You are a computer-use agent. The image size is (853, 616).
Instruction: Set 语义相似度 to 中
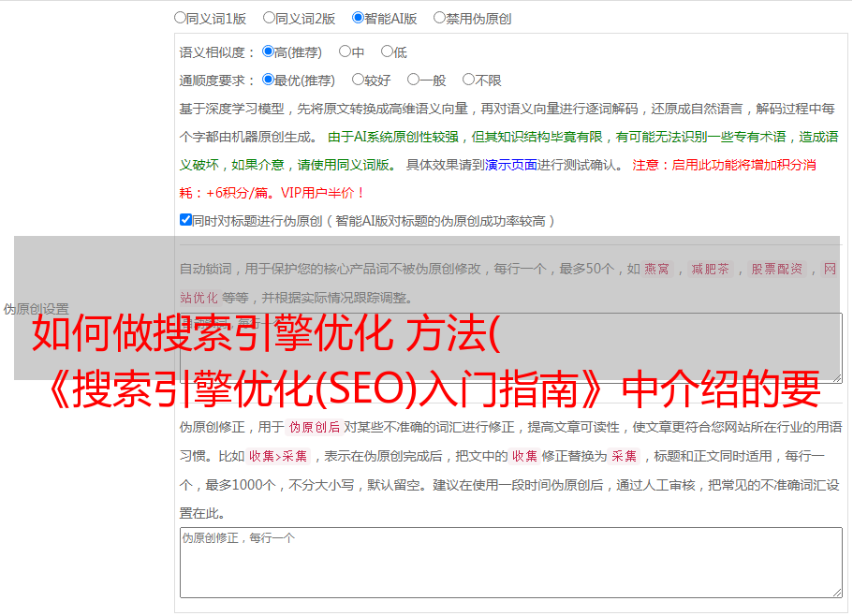point(345,51)
